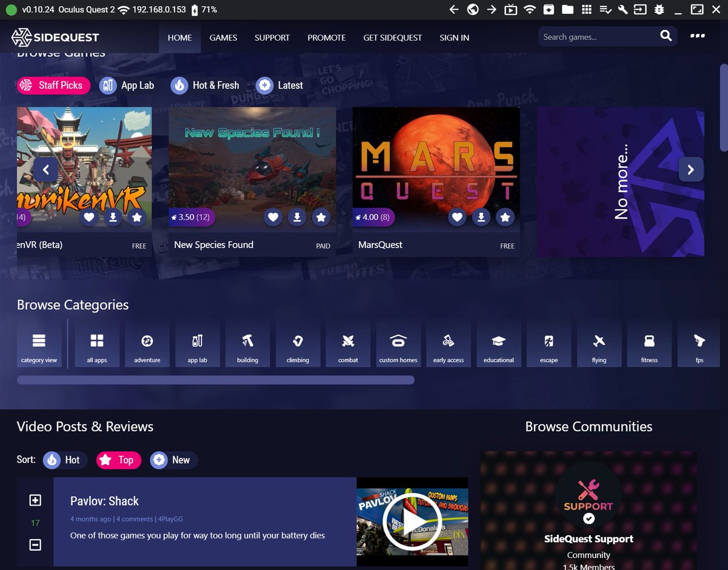This screenshot has width=728, height=570.
Task: Click SIGN IN
Action: pyautogui.click(x=454, y=38)
